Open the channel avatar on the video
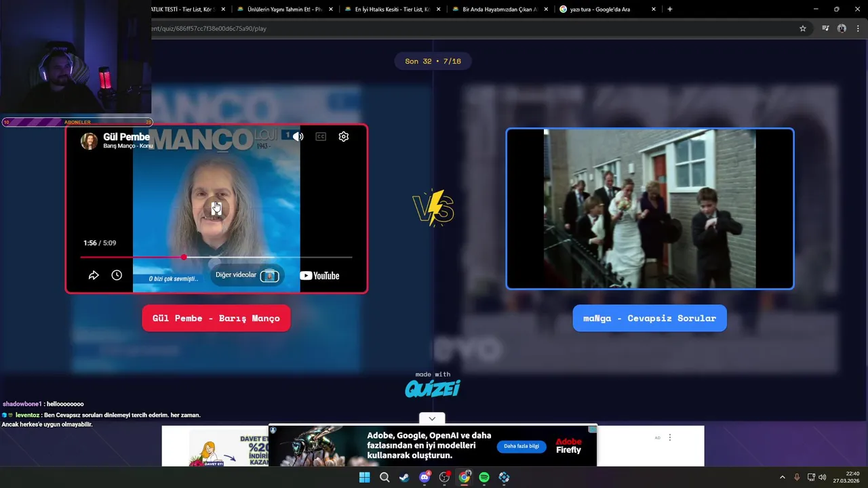Screen dimensions: 868x488 click(x=89, y=141)
